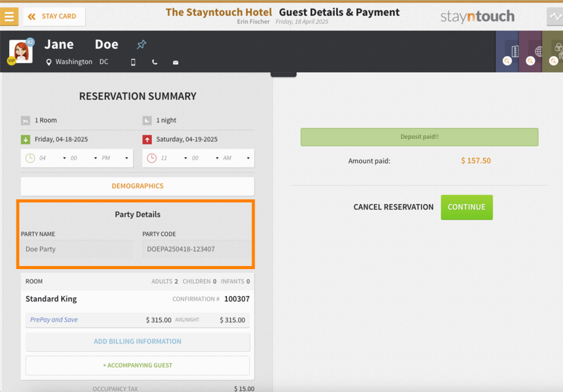The height and width of the screenshot is (392, 563).
Task: Open the group card search tab
Action: pos(553,51)
